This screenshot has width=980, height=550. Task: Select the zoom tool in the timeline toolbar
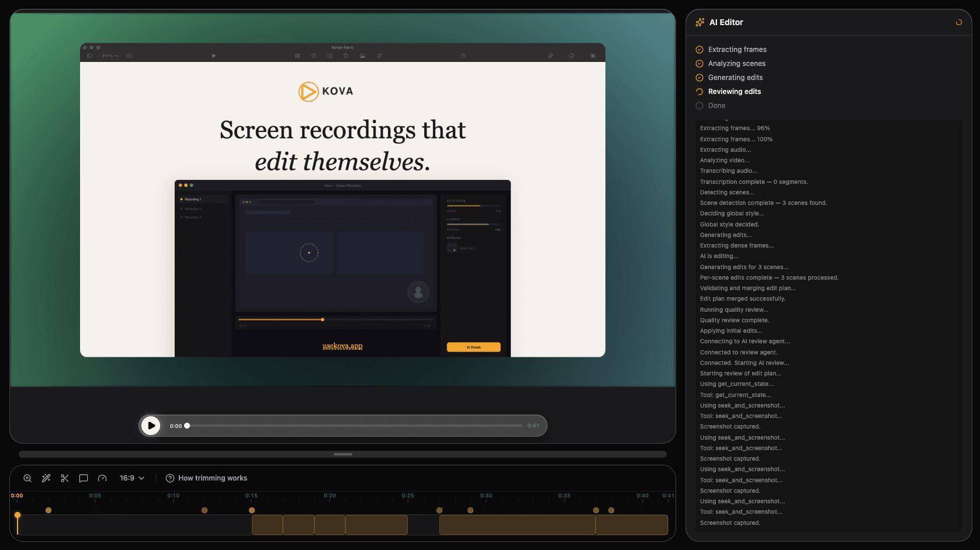(27, 478)
